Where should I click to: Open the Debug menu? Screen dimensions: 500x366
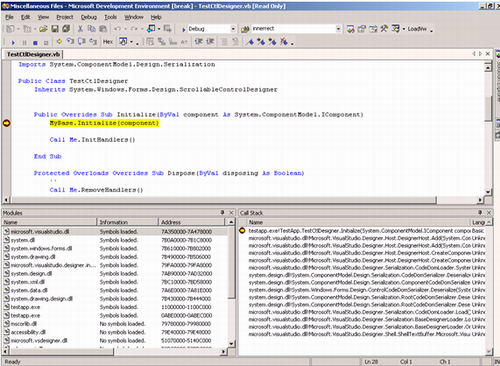pos(89,17)
